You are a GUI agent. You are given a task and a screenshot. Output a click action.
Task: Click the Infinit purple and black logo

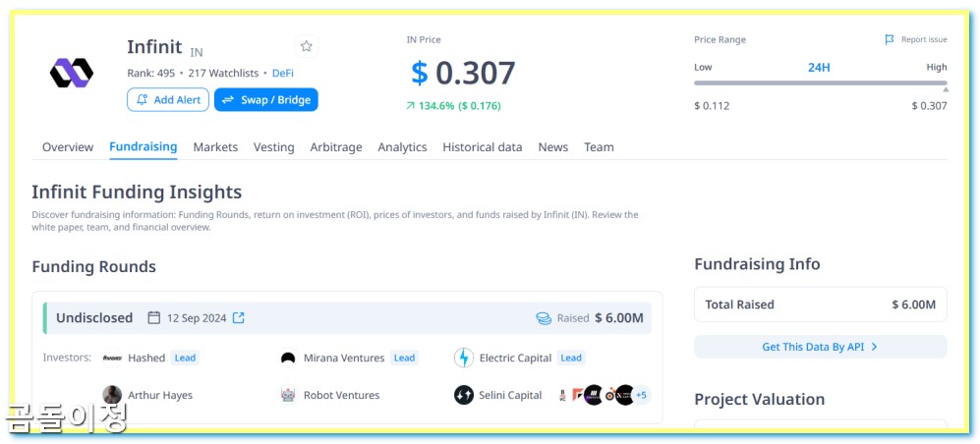[x=71, y=73]
